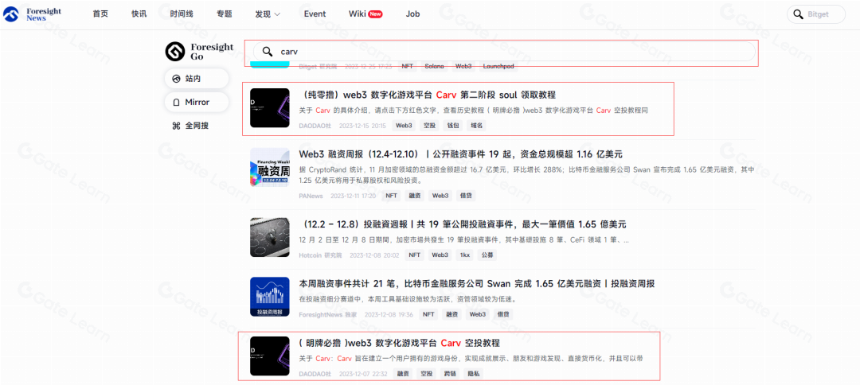The height and width of the screenshot is (385, 860).
Task: Click Launchpad tag under the search bar
Action: click(x=498, y=66)
